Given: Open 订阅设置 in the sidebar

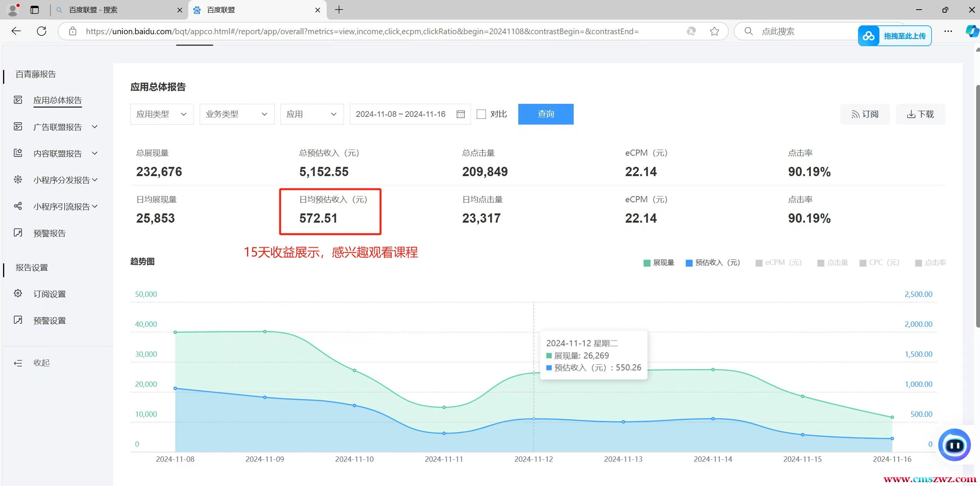Looking at the screenshot, I should click(x=50, y=294).
